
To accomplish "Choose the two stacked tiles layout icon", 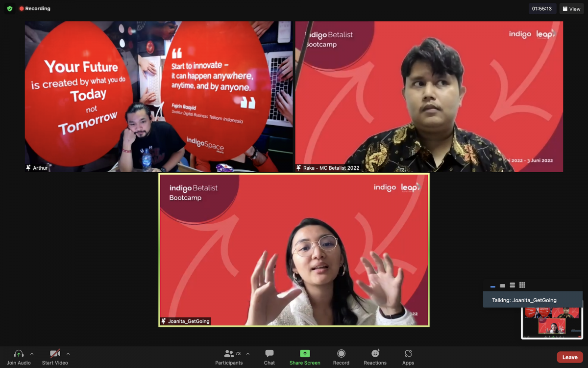I will 513,286.
